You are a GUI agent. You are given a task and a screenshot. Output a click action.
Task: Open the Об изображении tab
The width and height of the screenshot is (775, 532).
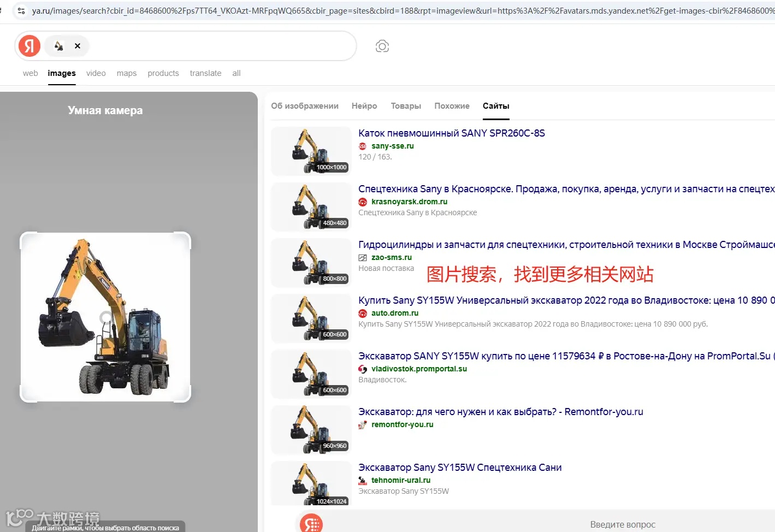(305, 106)
